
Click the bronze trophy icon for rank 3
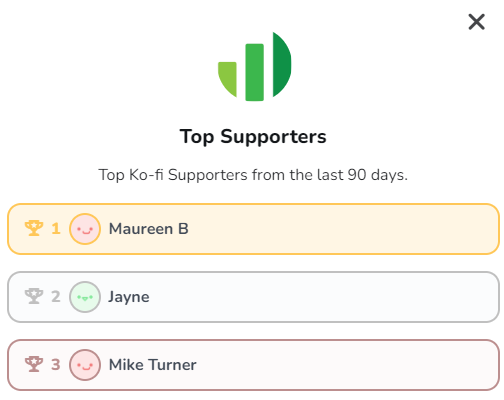coord(34,364)
